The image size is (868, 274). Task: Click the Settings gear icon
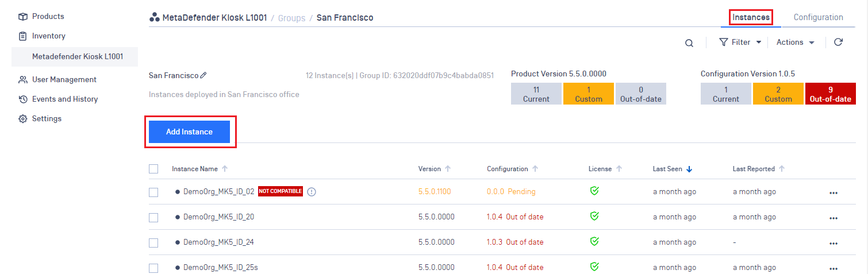coord(23,118)
